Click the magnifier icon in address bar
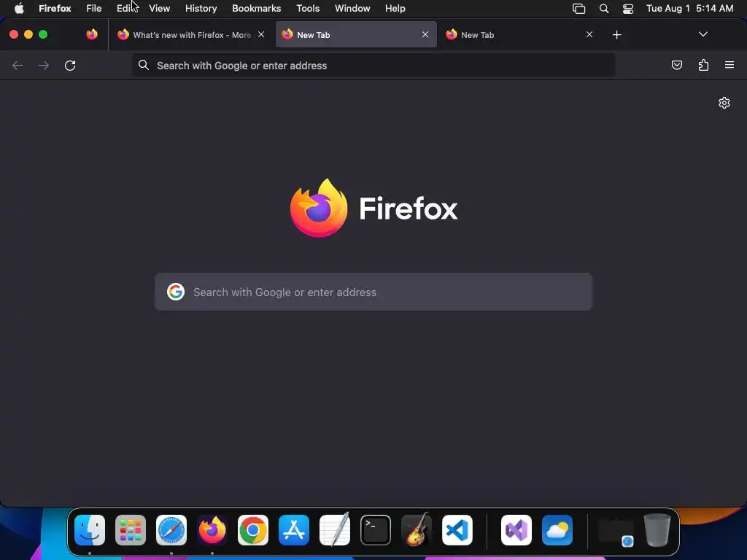The width and height of the screenshot is (747, 560). tap(144, 65)
